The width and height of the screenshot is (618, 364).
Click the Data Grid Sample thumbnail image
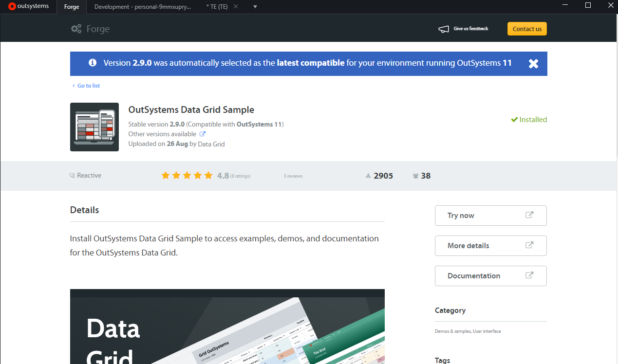point(94,127)
